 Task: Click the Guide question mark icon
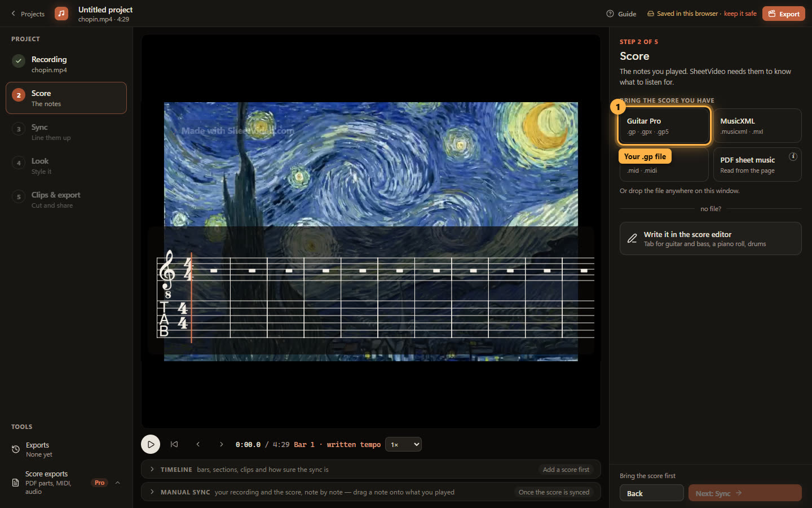pyautogui.click(x=610, y=14)
